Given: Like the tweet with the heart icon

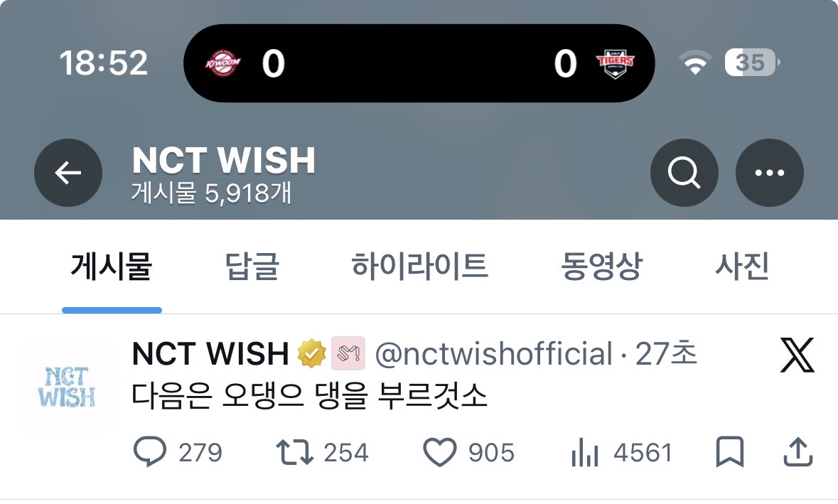Looking at the screenshot, I should 440,452.
